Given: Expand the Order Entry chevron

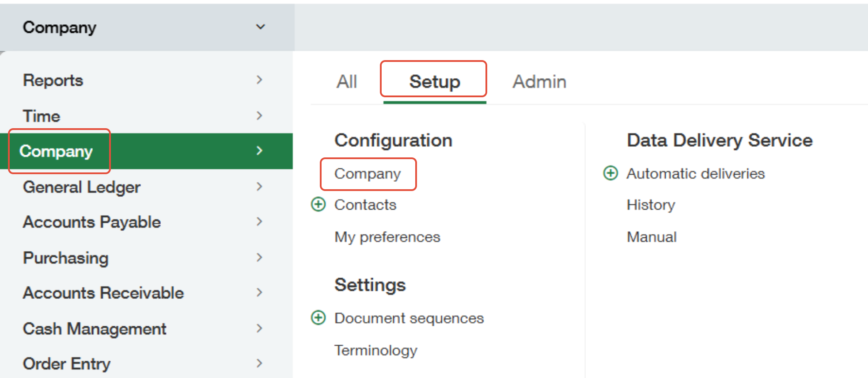Looking at the screenshot, I should [x=259, y=363].
